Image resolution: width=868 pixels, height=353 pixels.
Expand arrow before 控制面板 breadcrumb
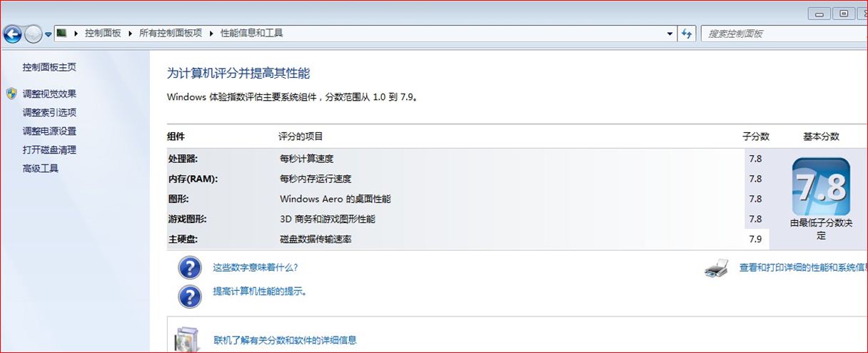[x=76, y=34]
